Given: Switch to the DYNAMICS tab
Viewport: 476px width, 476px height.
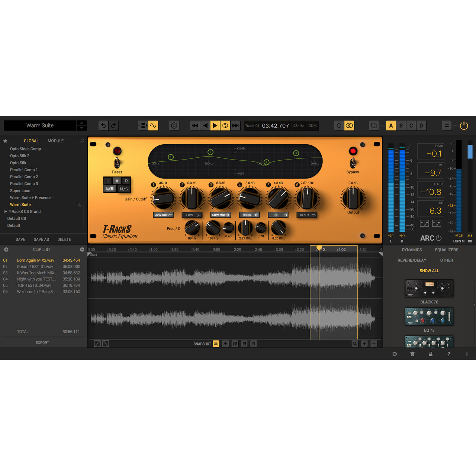Looking at the screenshot, I should coord(411,250).
